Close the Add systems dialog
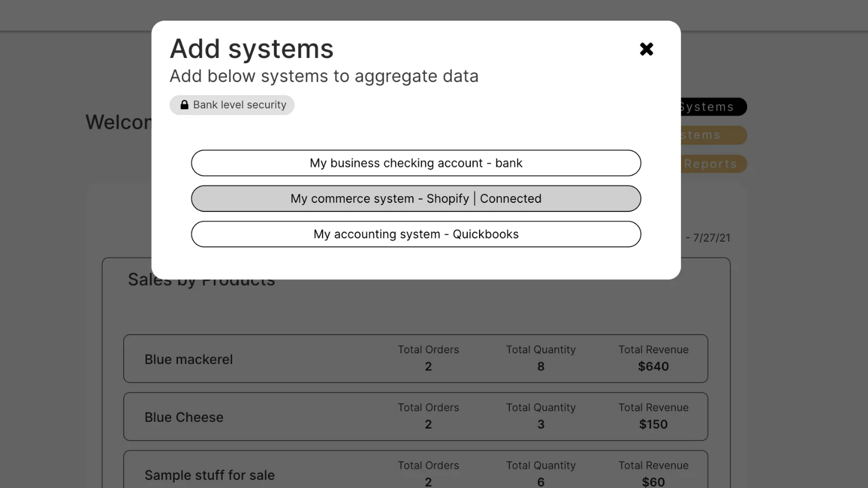The width and height of the screenshot is (868, 488). [x=646, y=49]
